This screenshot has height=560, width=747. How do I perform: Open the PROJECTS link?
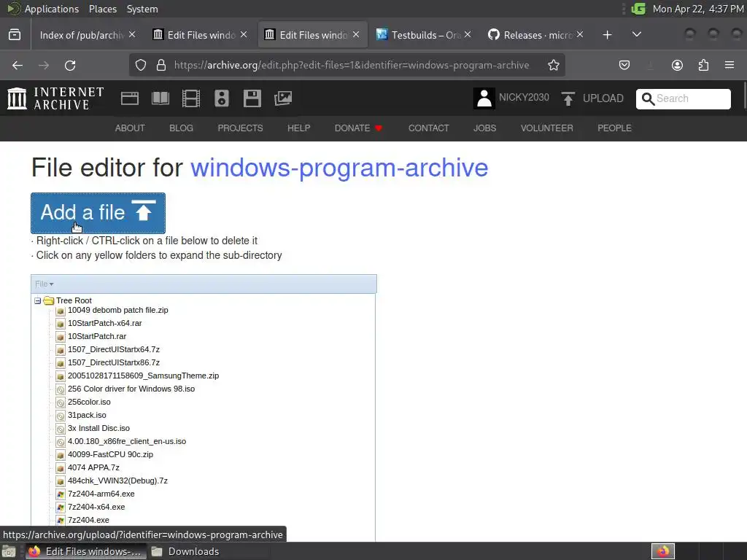240,128
